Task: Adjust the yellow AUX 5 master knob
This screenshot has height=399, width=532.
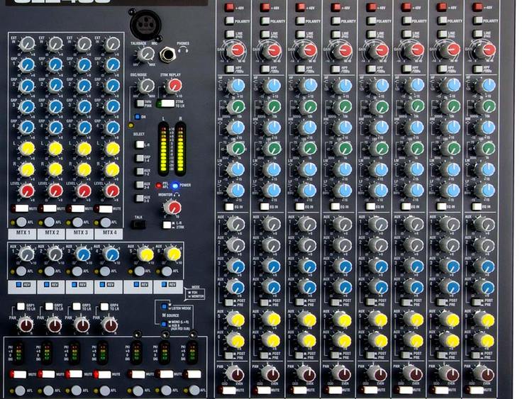Action: tap(145, 254)
